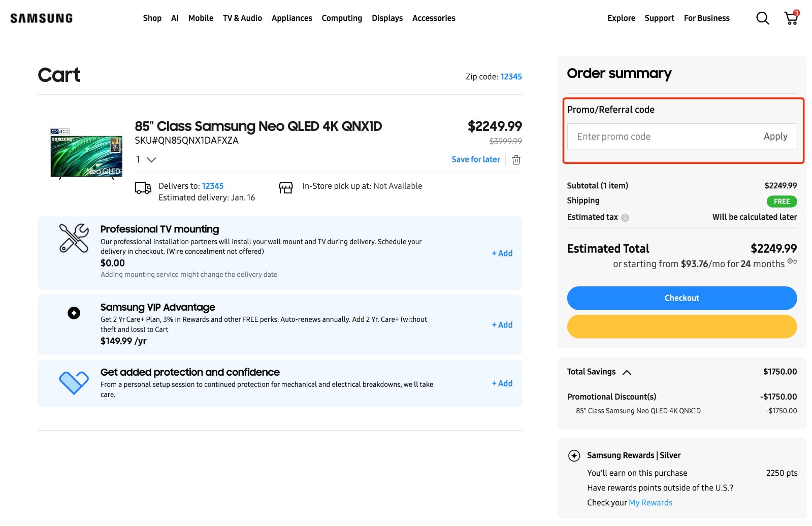Open the Displays menu
812x526 pixels.
point(387,18)
